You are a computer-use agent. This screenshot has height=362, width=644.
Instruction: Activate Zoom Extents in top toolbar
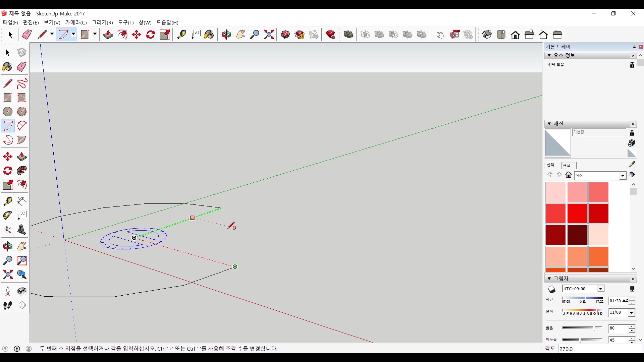[269, 35]
